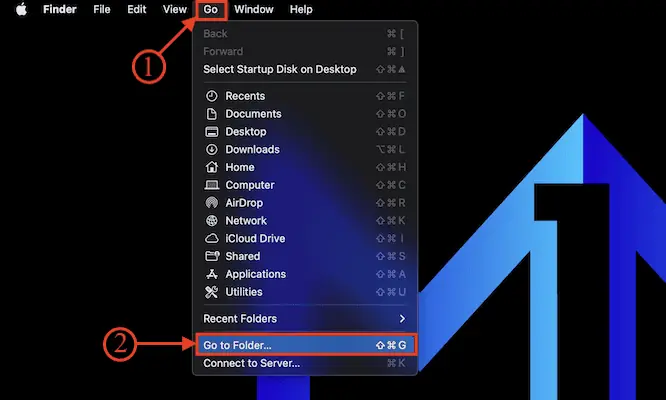Viewport: 666px width, 400px height.
Task: Expand the Recent Folders submenu
Action: coord(304,319)
